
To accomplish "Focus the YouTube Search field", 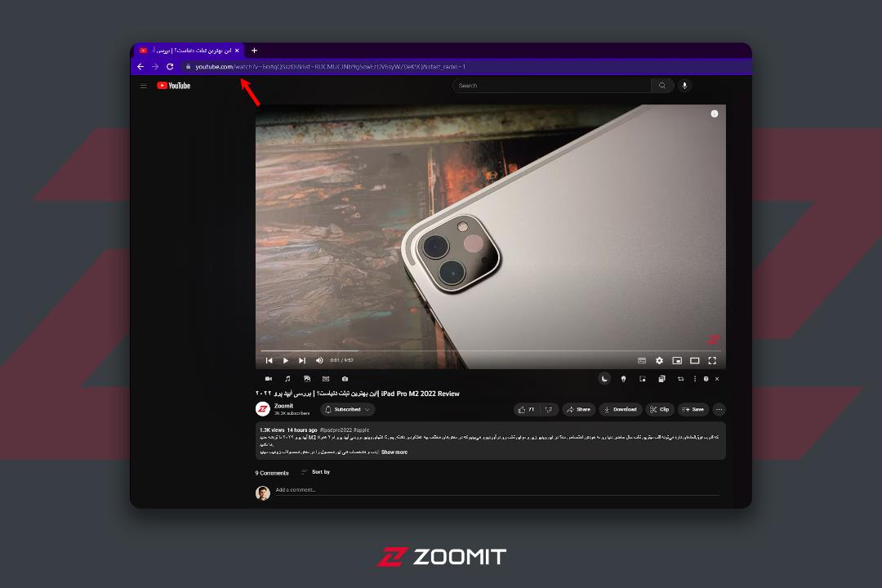I will (x=552, y=86).
